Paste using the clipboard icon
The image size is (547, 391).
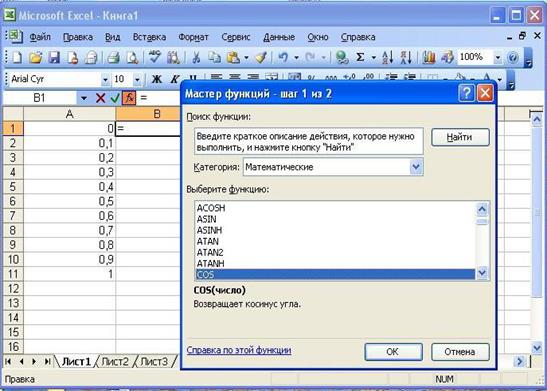(233, 58)
